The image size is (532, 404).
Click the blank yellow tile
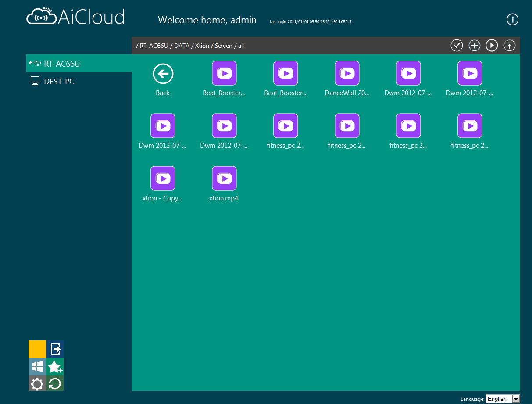tap(37, 349)
